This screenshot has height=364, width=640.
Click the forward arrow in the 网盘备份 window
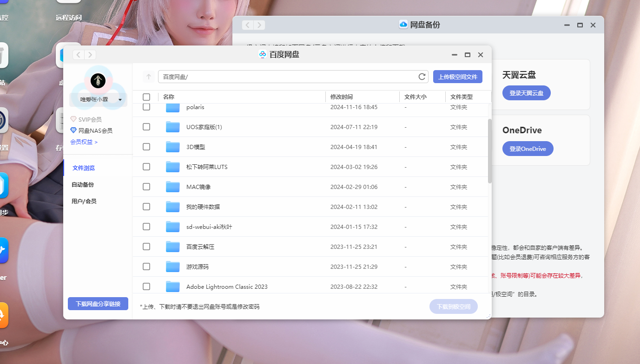tap(259, 25)
